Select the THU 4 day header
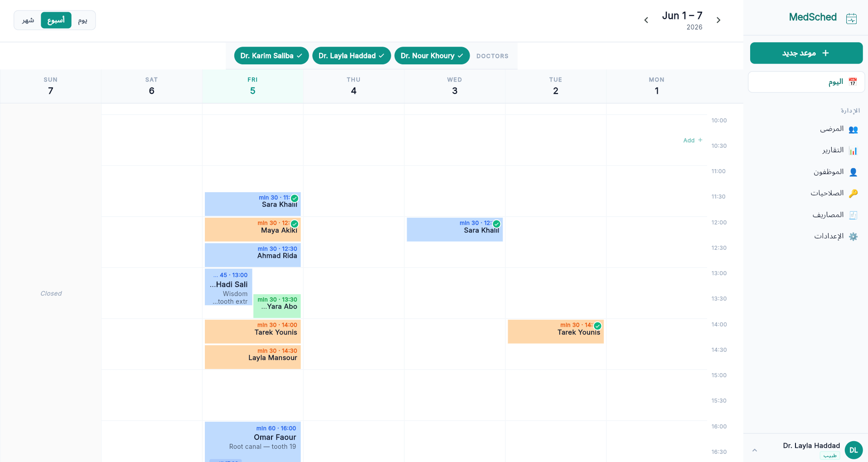Screen dimensions: 868x462 pos(354,86)
